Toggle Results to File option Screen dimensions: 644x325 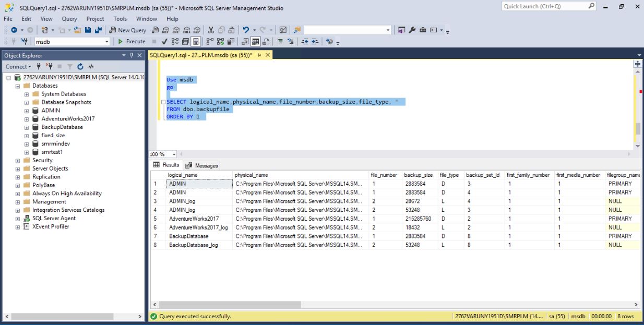(x=266, y=42)
